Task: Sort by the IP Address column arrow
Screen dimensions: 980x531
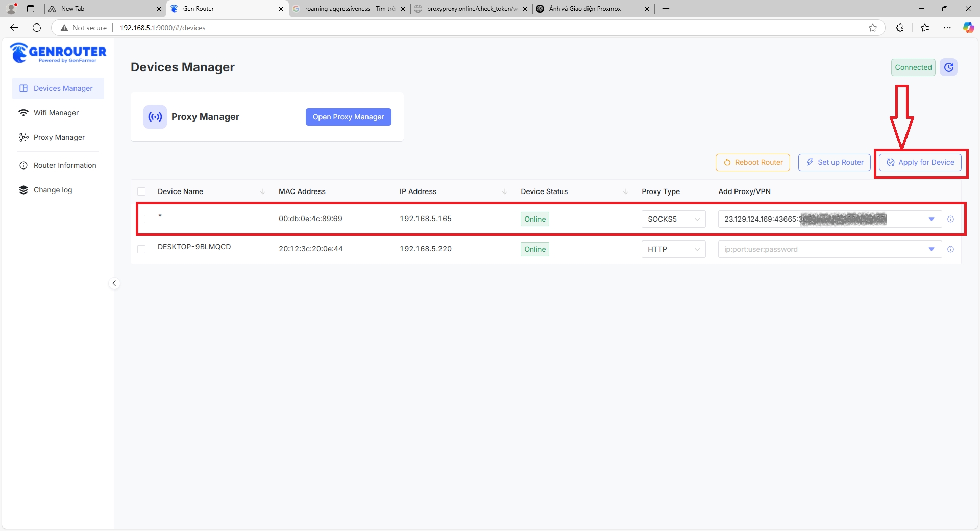Action: [x=505, y=191]
